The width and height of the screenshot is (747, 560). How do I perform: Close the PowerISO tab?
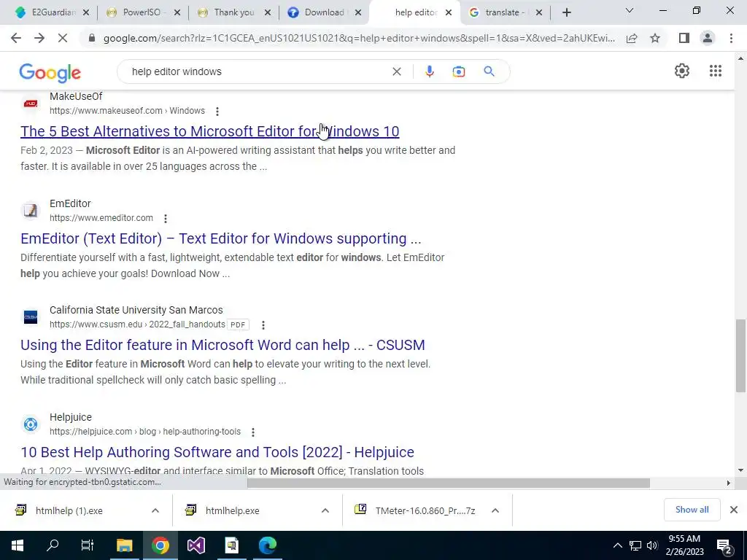(x=177, y=13)
